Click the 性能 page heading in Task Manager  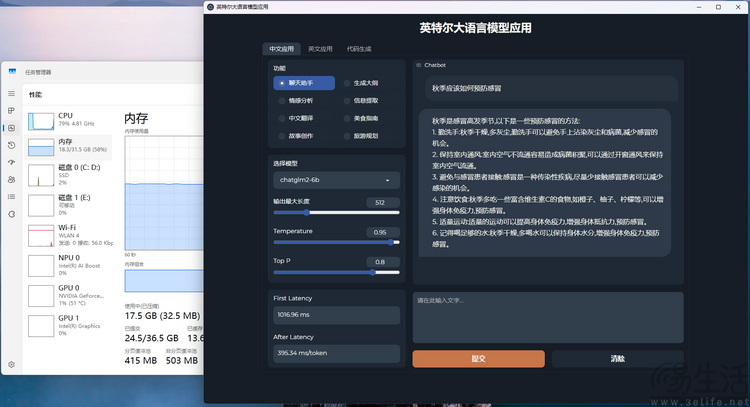click(x=35, y=95)
